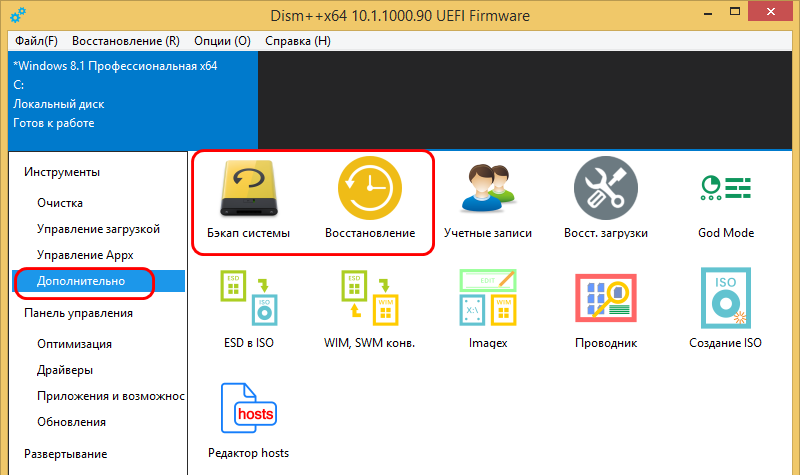The width and height of the screenshot is (800, 475).
Task: Select Управление загрузкой in the sidebar
Action: click(x=98, y=229)
